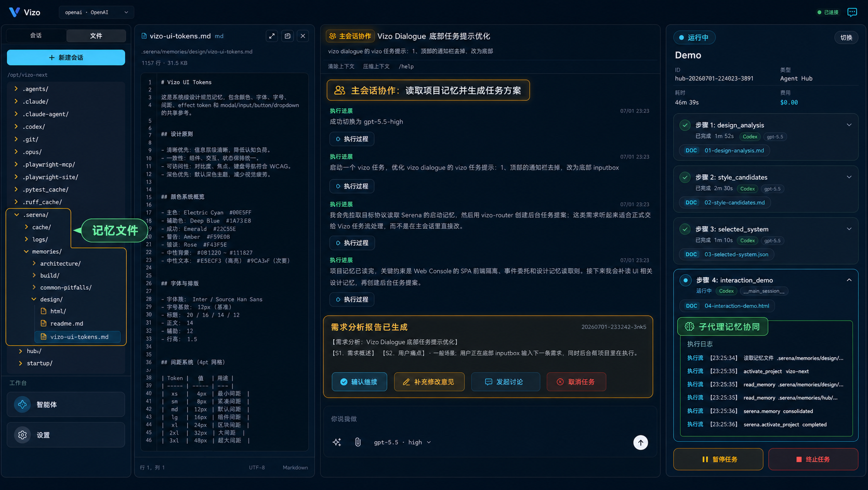Click the running status dot of 步骤 4 interaction_demo
868x490 pixels.
(686, 280)
